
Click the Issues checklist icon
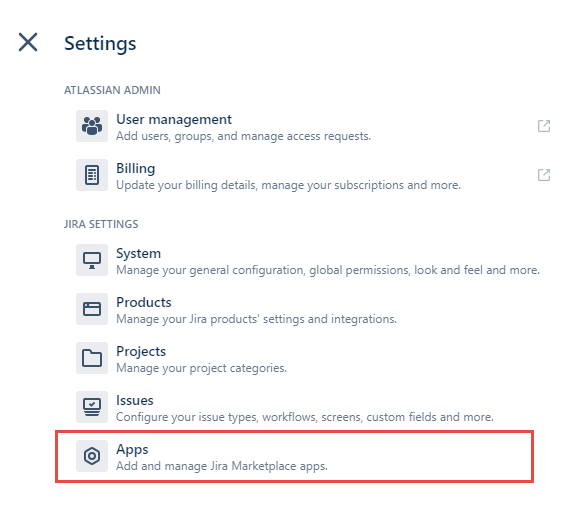click(92, 407)
